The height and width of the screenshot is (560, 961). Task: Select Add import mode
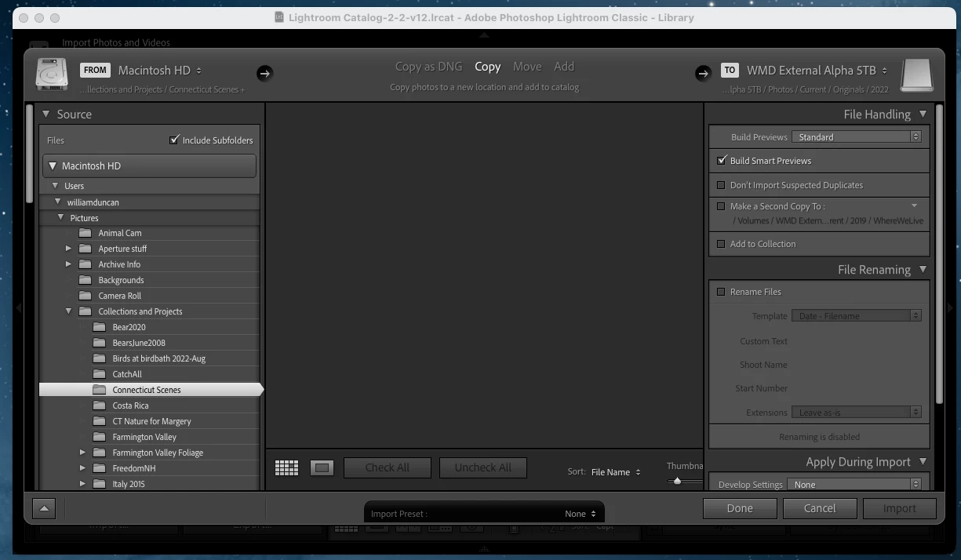tap(564, 67)
